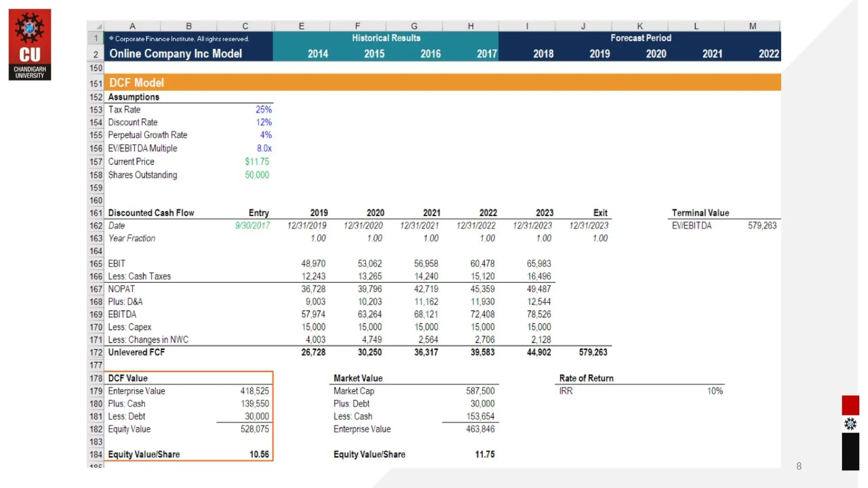Click the Chandigarh University logo
Image resolution: width=868 pixels, height=488 pixels.
click(30, 44)
